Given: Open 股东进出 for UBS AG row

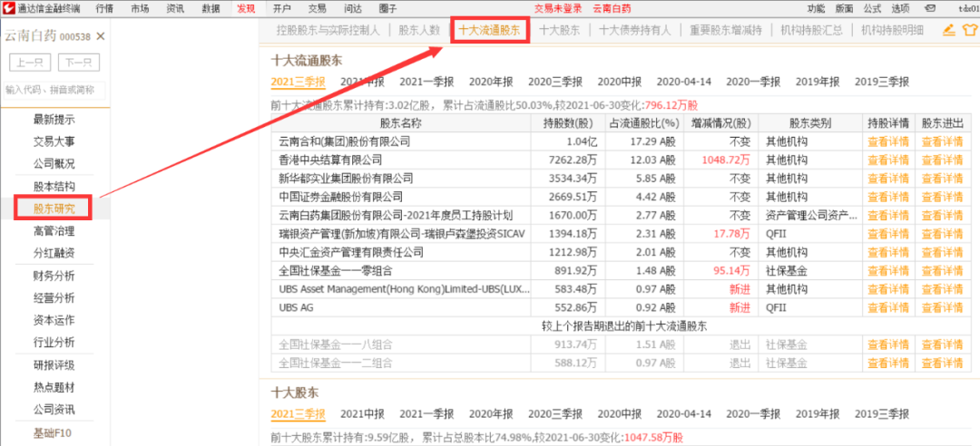Looking at the screenshot, I should tap(943, 308).
